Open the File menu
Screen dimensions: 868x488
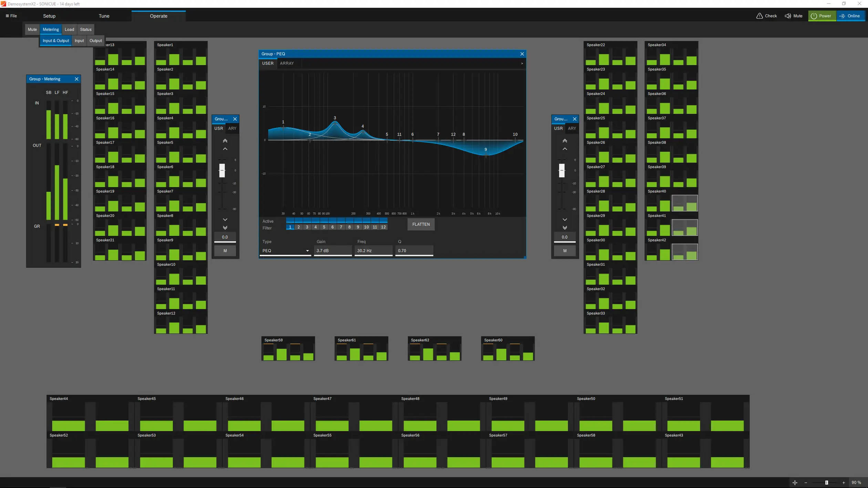(x=11, y=16)
